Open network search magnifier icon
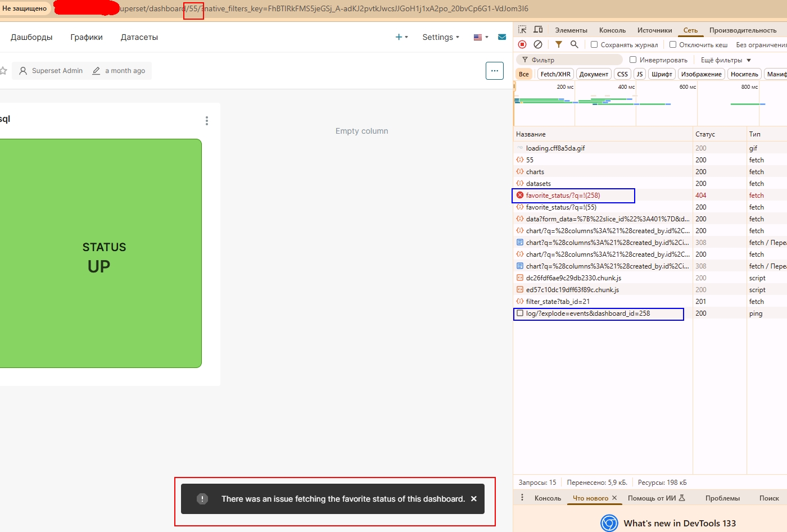 coord(574,44)
